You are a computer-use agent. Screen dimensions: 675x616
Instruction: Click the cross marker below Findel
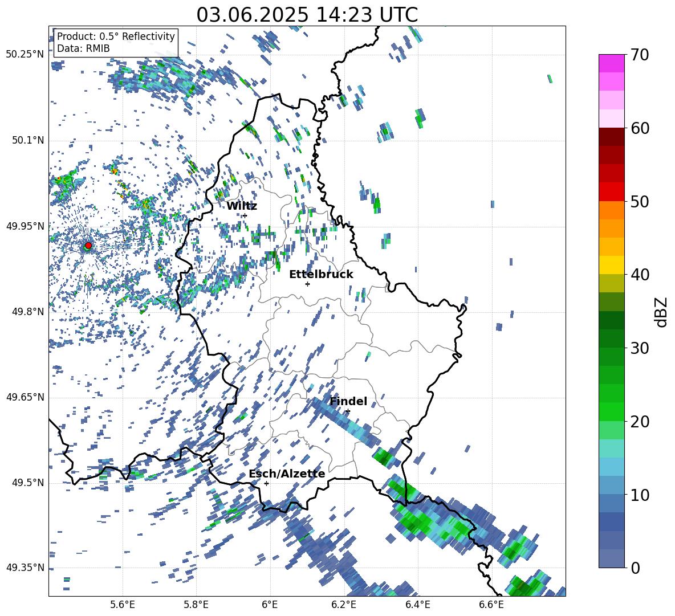click(348, 411)
